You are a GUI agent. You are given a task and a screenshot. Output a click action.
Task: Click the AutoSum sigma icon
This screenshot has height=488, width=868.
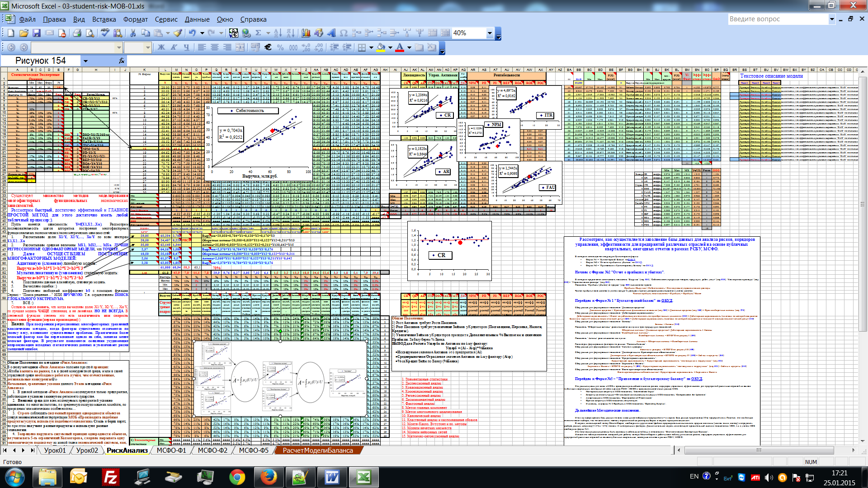[x=258, y=33]
